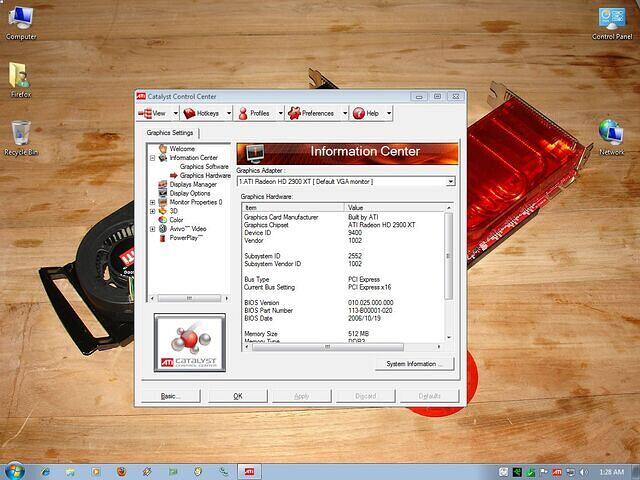This screenshot has height=480, width=640.
Task: Click the Defaults button
Action: [x=429, y=396]
